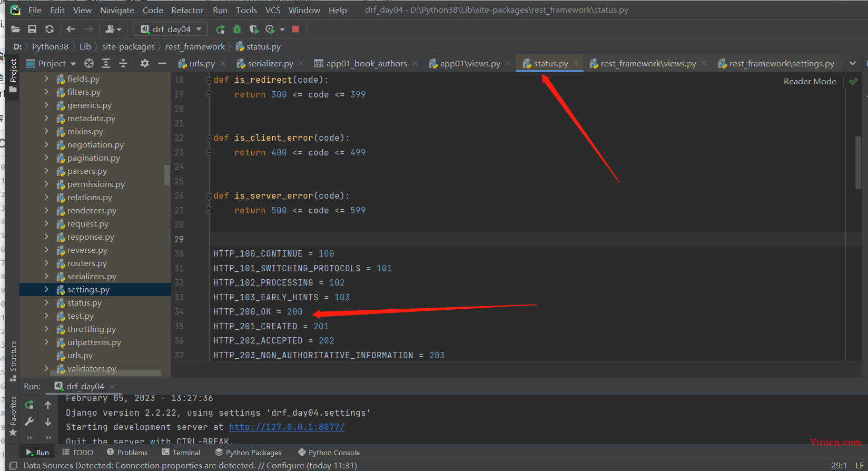
Task: Expand the serializers.py tree node
Action: click(46, 276)
